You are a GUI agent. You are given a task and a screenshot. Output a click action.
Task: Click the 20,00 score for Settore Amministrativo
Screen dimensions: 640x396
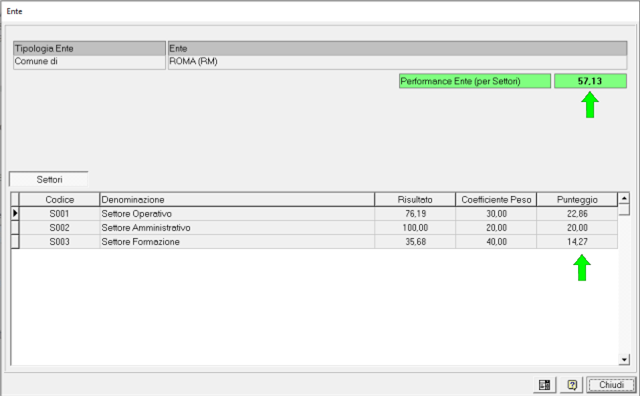[x=577, y=227]
